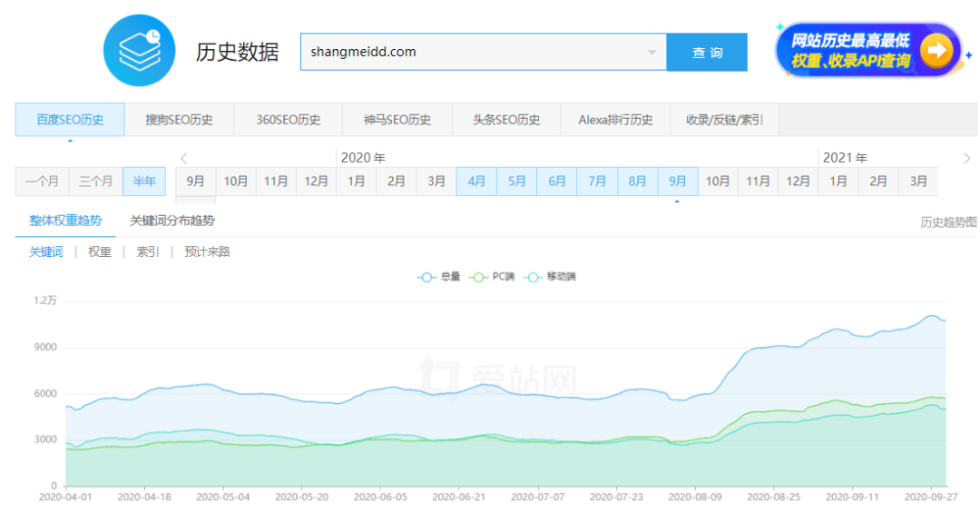Screen dimensions: 980x512
Task: Click the 查询 search button
Action: [707, 52]
